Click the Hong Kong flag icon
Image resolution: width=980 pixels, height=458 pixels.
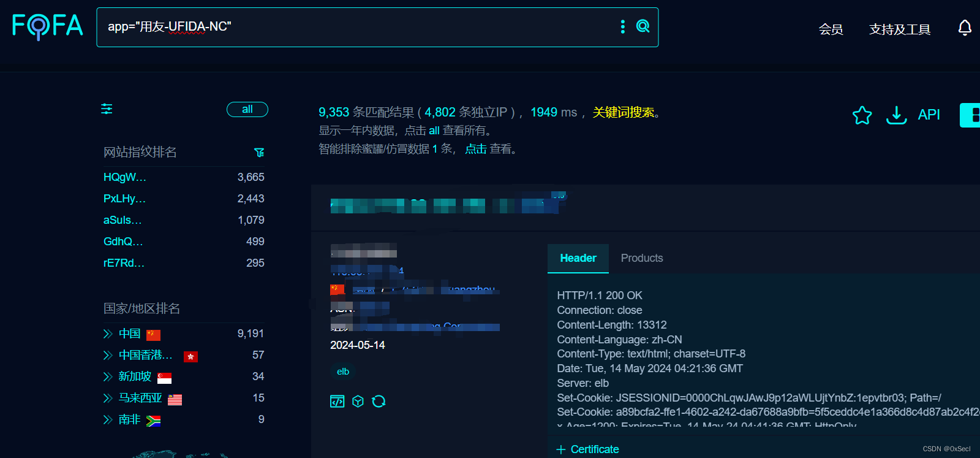point(190,356)
